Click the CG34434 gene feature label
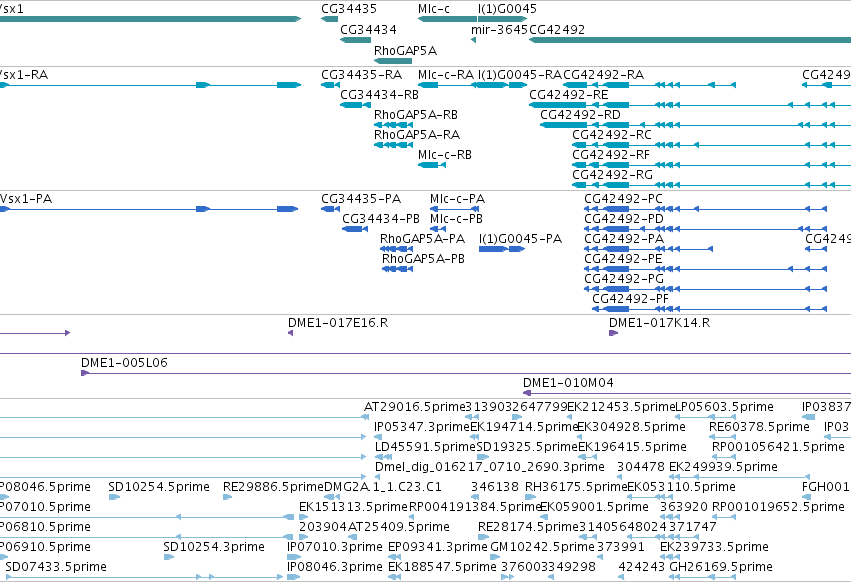851x582 pixels. coord(368,30)
